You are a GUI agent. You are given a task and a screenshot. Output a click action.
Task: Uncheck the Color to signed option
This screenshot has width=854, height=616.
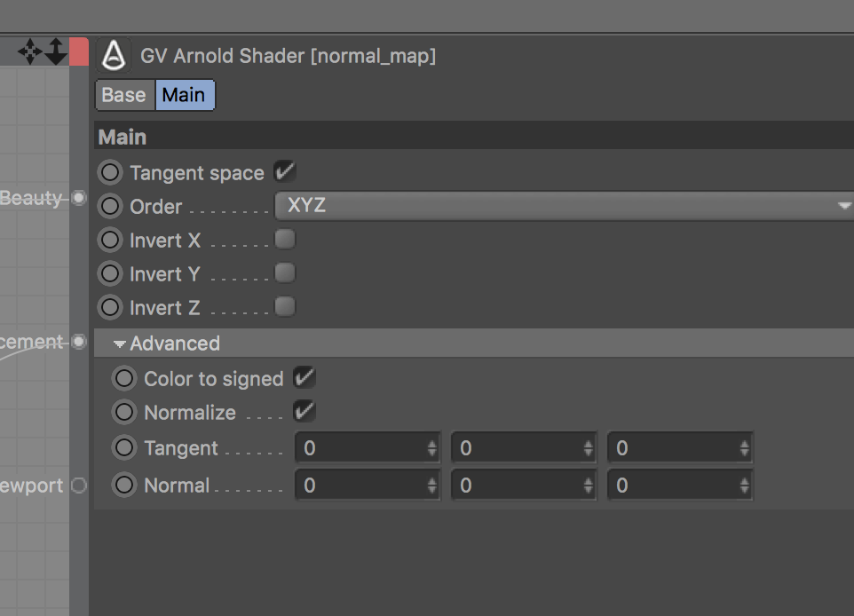(304, 377)
